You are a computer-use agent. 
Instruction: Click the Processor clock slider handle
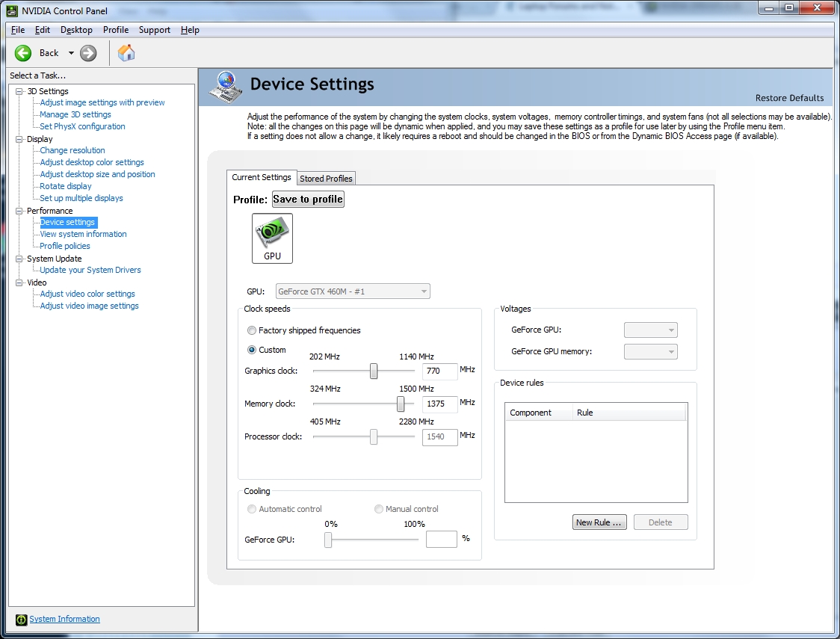(x=374, y=436)
